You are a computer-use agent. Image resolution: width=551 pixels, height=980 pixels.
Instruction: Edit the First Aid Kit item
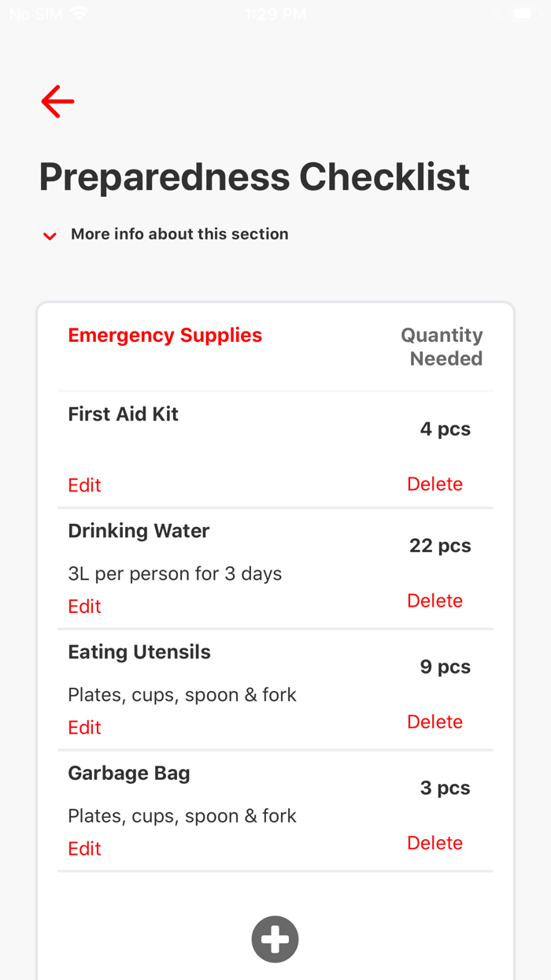point(84,485)
